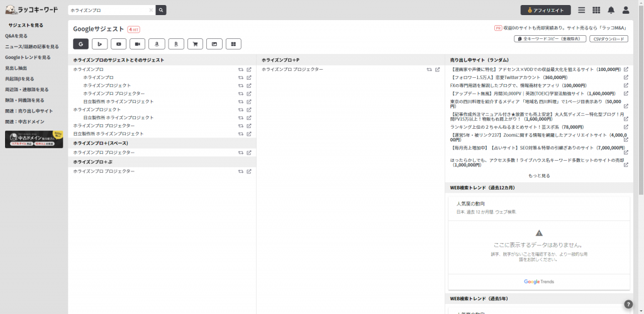Open the help question mark button

click(x=628, y=304)
